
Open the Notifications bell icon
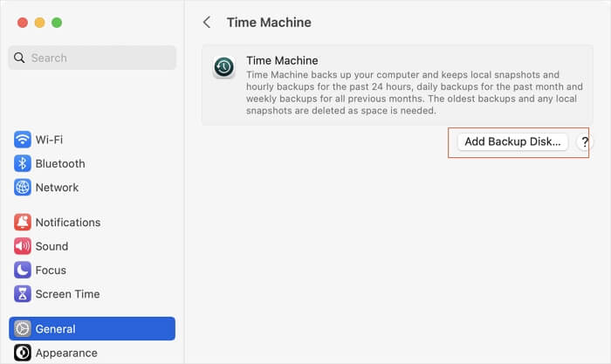click(x=23, y=223)
